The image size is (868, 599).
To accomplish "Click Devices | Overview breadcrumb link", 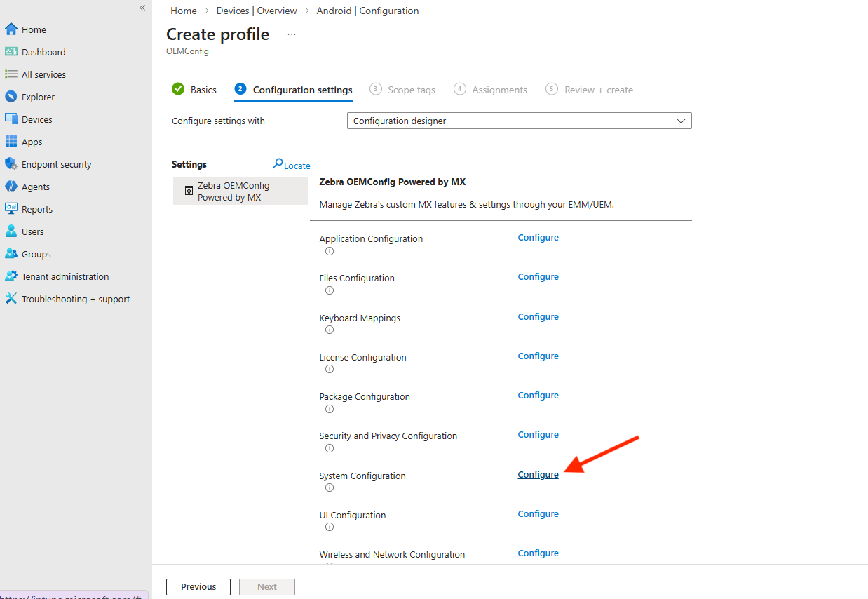I will (257, 11).
